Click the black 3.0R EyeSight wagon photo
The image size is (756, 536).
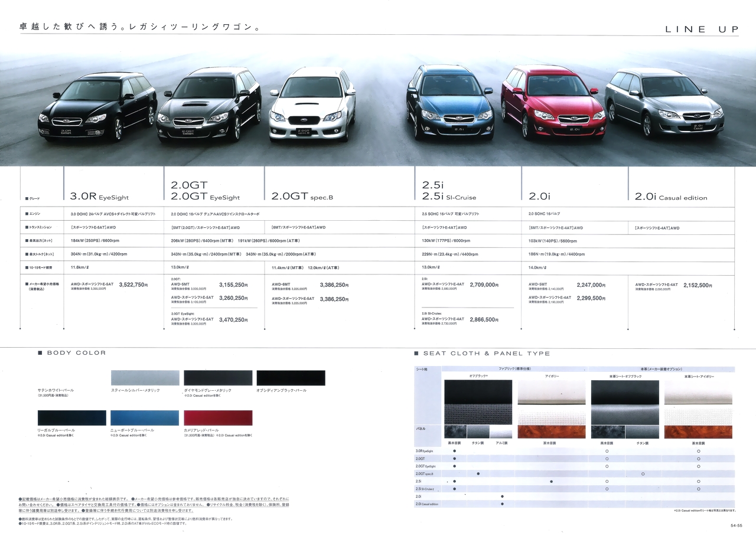[x=97, y=106]
